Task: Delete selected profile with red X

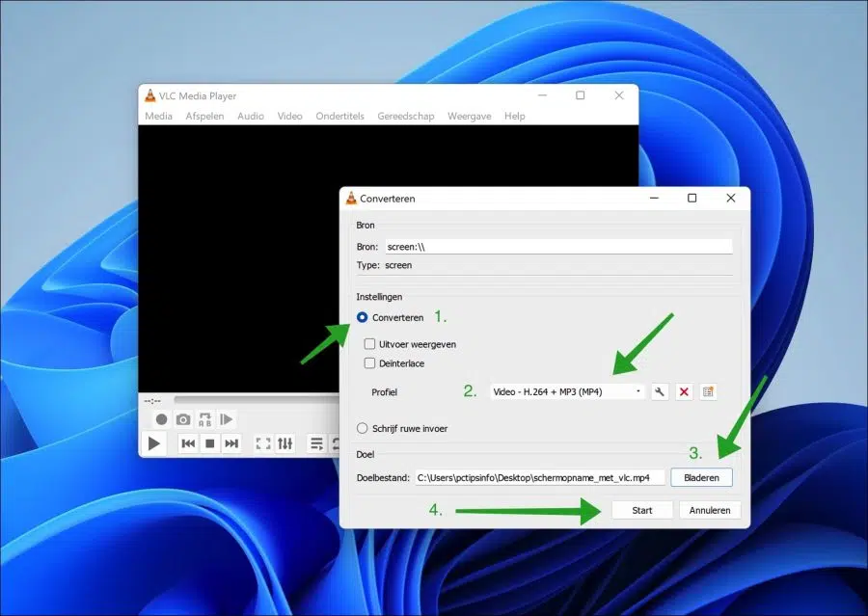Action: (684, 391)
